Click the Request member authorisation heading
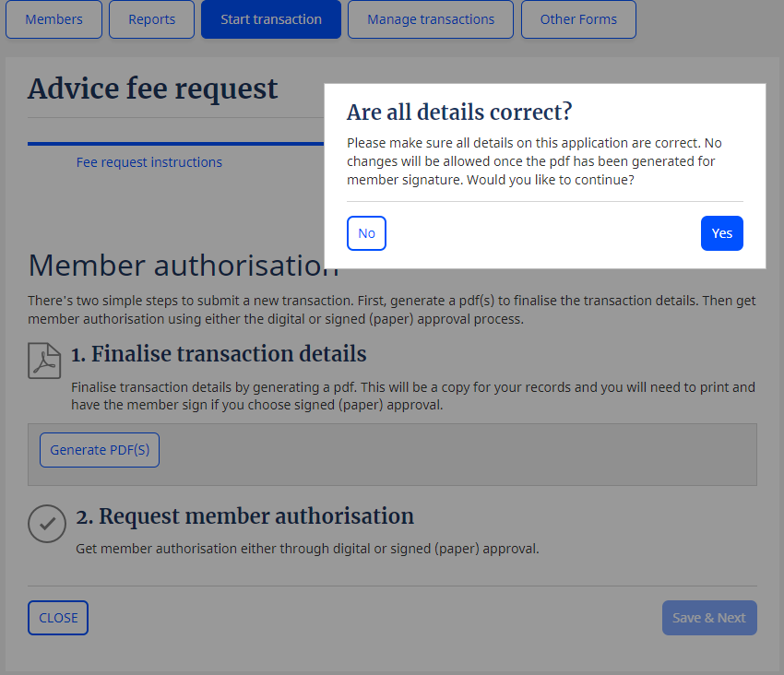 [x=246, y=515]
